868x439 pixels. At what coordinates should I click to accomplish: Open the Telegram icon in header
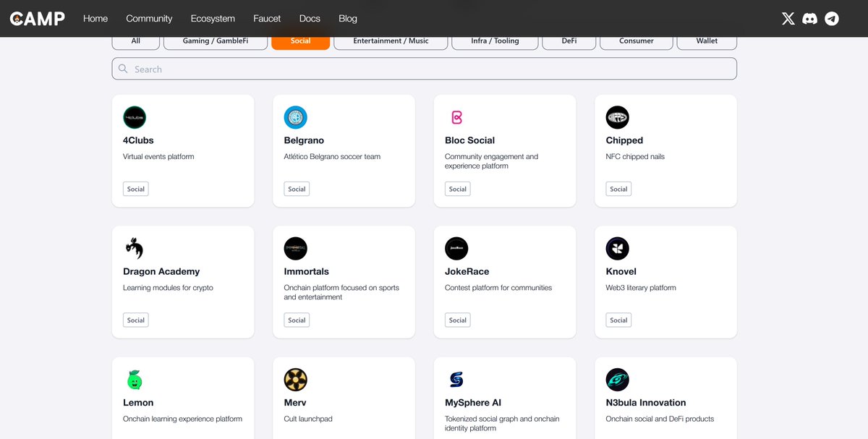point(832,19)
